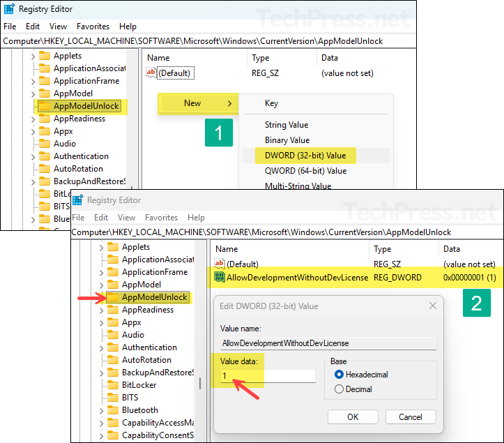Expand Authentication node in front window tree
This screenshot has height=443, width=504.
pyautogui.click(x=101, y=348)
